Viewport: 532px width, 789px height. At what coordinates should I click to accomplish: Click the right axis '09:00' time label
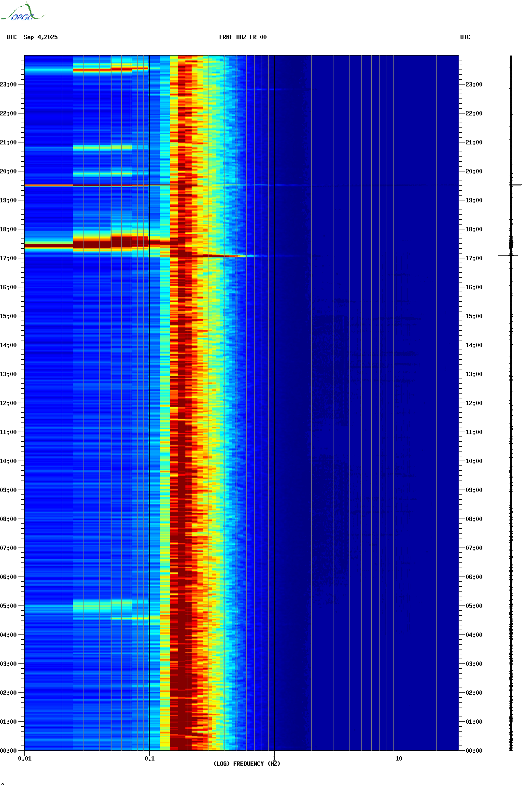(x=474, y=490)
